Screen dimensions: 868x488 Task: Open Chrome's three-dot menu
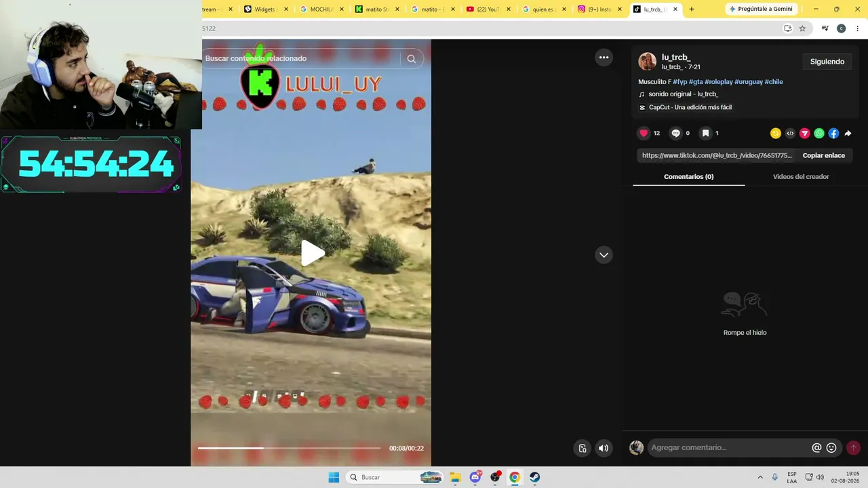click(857, 28)
